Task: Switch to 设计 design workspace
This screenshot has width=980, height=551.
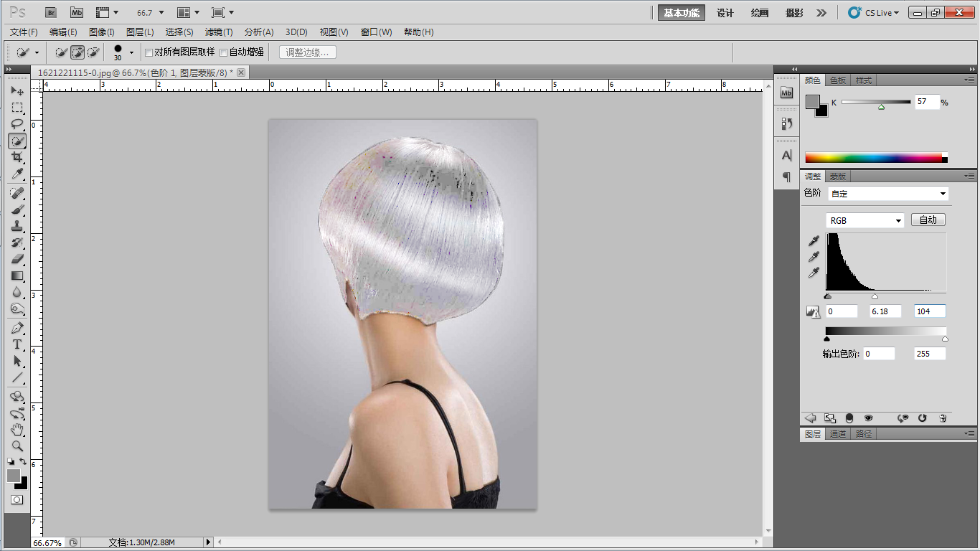Action: [725, 13]
